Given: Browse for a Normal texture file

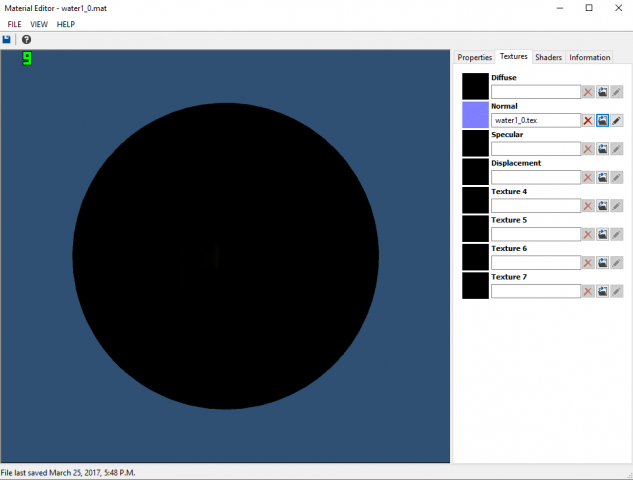Looking at the screenshot, I should click(x=603, y=120).
